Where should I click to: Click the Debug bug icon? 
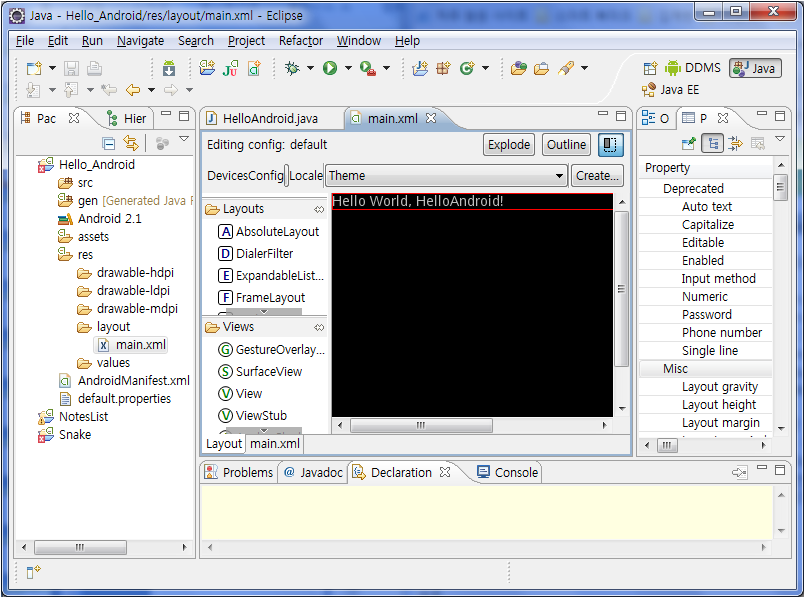[x=293, y=68]
